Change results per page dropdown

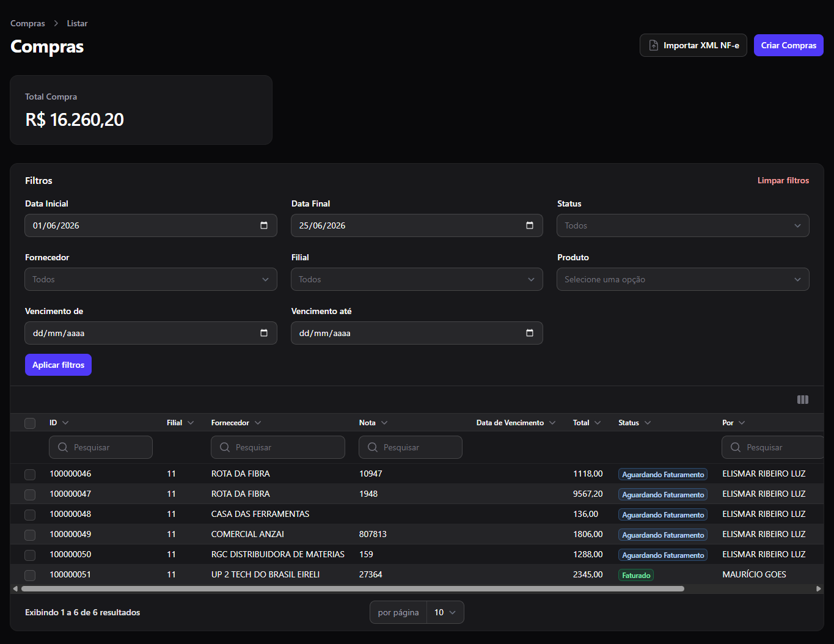[445, 612]
